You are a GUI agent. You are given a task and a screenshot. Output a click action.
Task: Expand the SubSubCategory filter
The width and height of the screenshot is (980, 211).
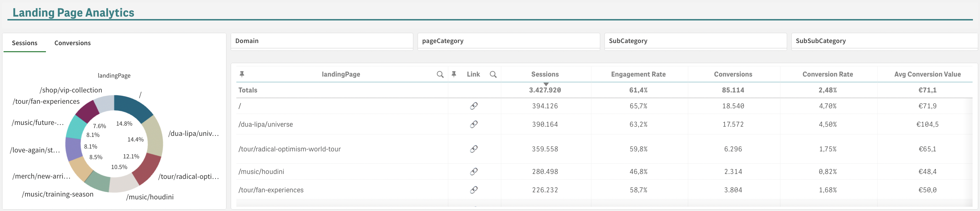883,41
